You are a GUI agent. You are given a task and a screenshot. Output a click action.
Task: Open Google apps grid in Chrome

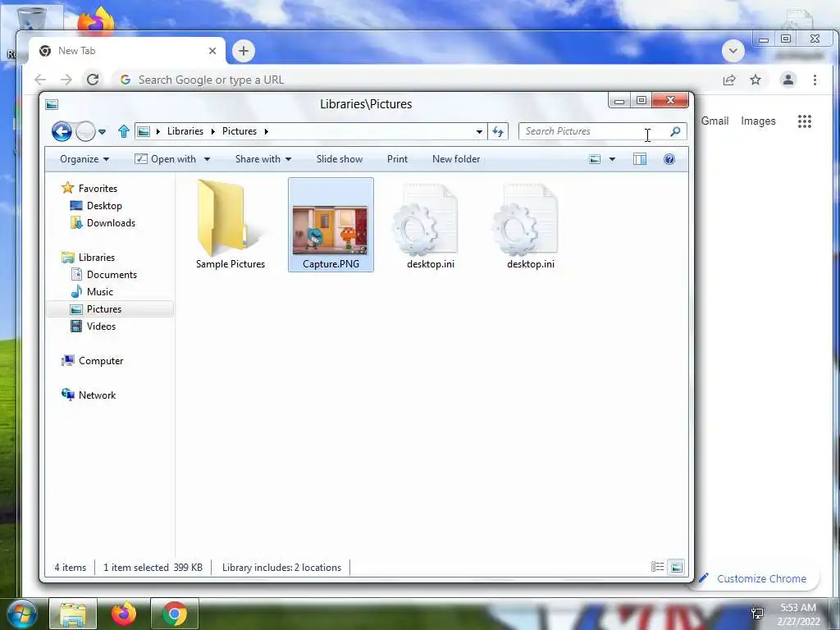tap(804, 121)
